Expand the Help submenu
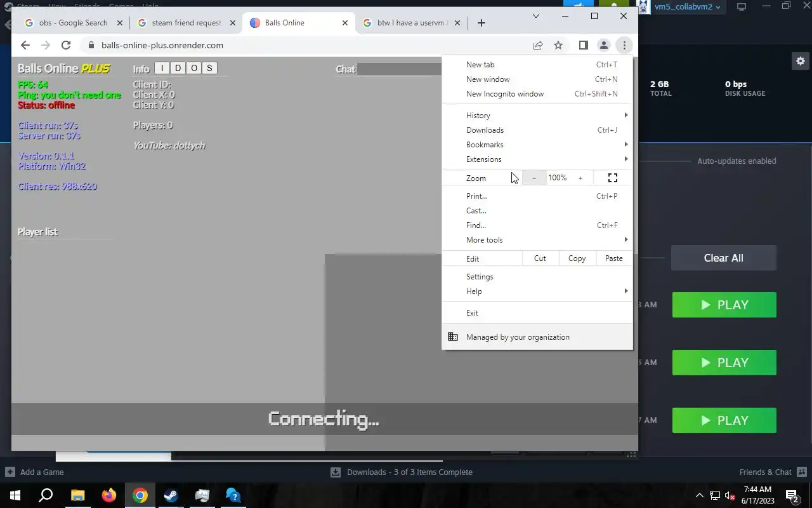The width and height of the screenshot is (812, 508). pos(537,291)
